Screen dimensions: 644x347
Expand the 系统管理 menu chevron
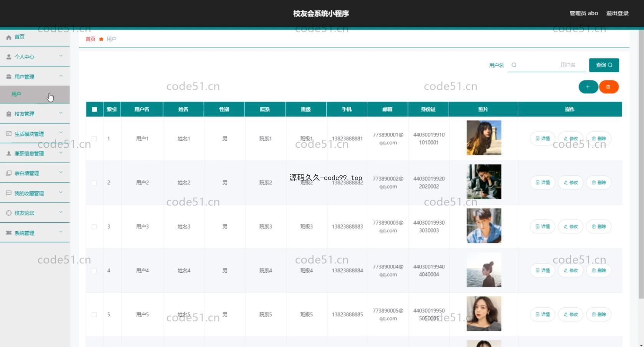pos(61,232)
